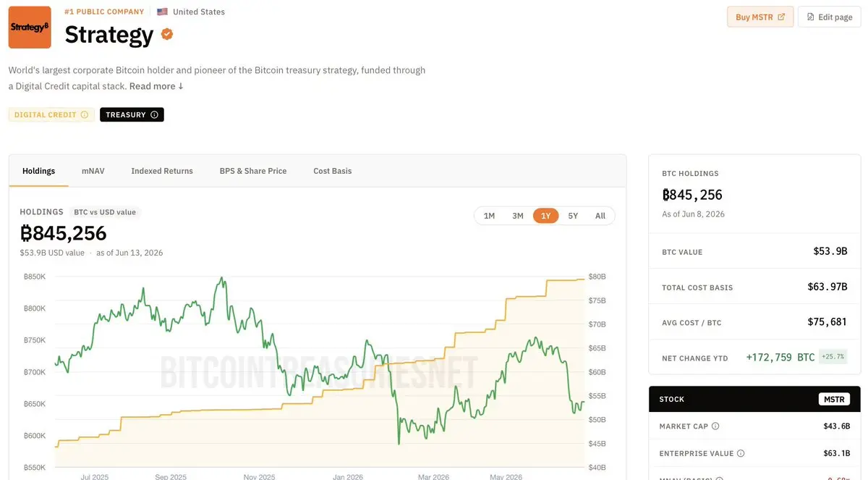Show info for the Digital Credit tag

(84, 114)
